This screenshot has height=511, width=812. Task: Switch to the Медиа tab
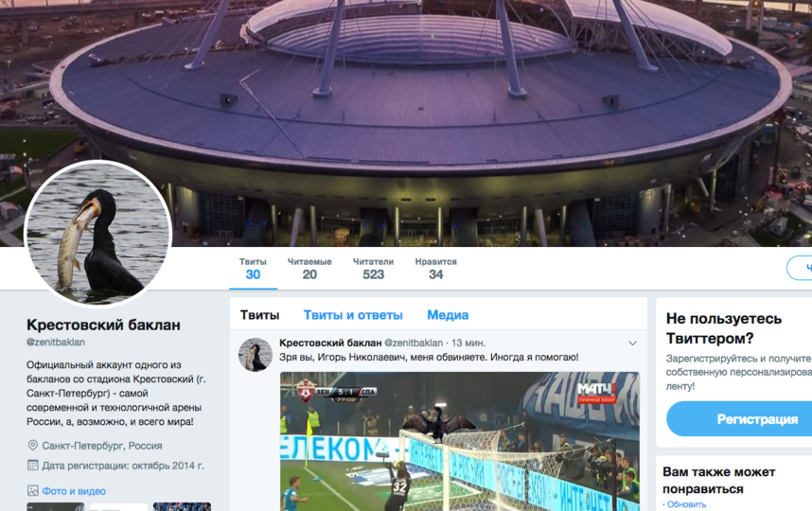(448, 315)
